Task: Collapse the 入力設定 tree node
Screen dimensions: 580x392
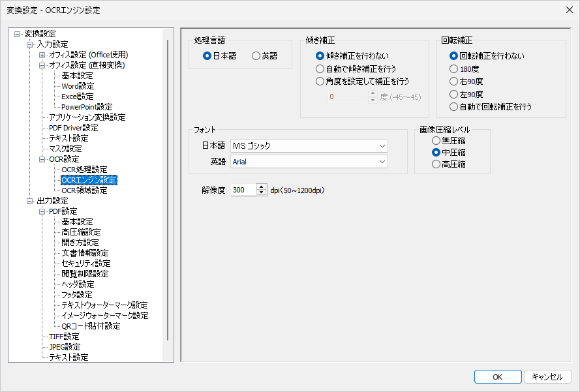Action: point(29,44)
